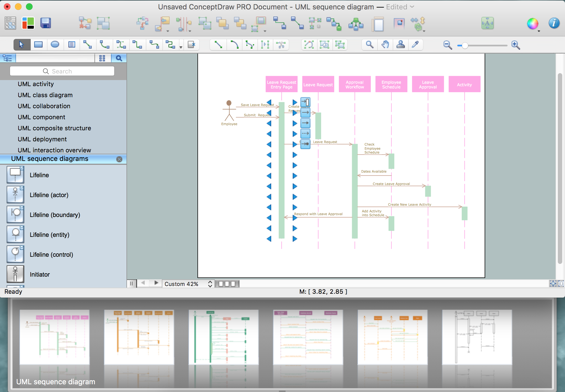Close UML sequence diagrams library
Screen dimensions: 565x392
click(119, 159)
